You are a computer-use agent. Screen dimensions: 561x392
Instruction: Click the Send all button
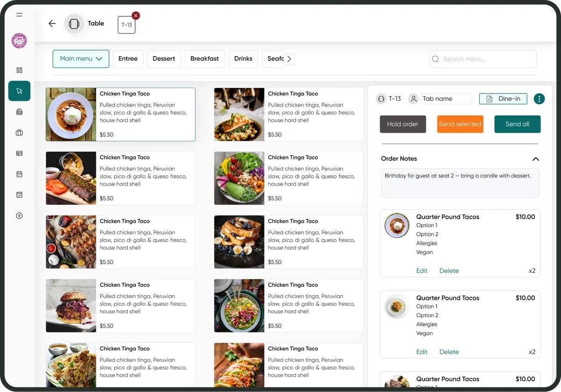518,124
